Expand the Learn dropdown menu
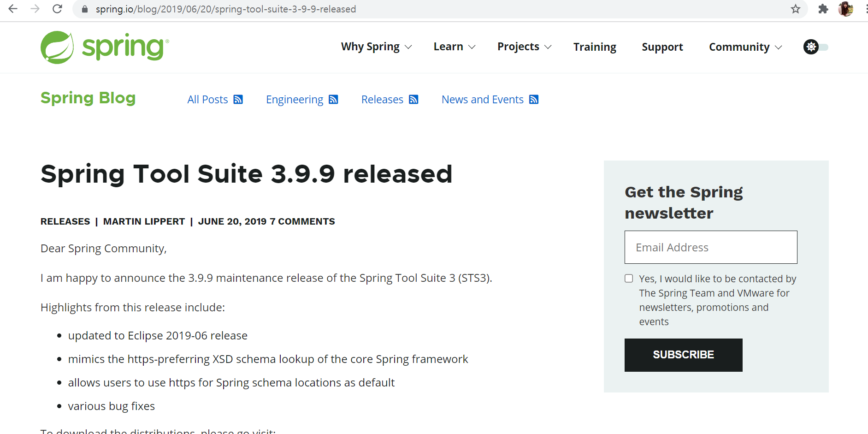 (455, 47)
